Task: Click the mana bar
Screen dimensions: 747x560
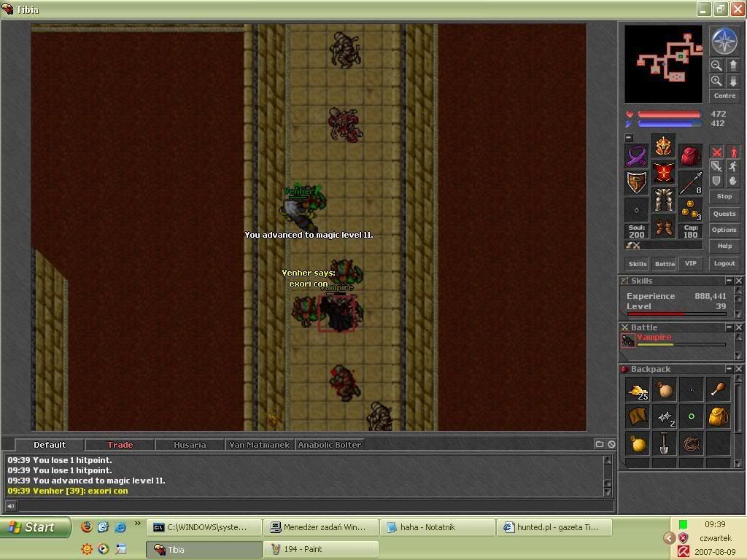Action: point(669,124)
